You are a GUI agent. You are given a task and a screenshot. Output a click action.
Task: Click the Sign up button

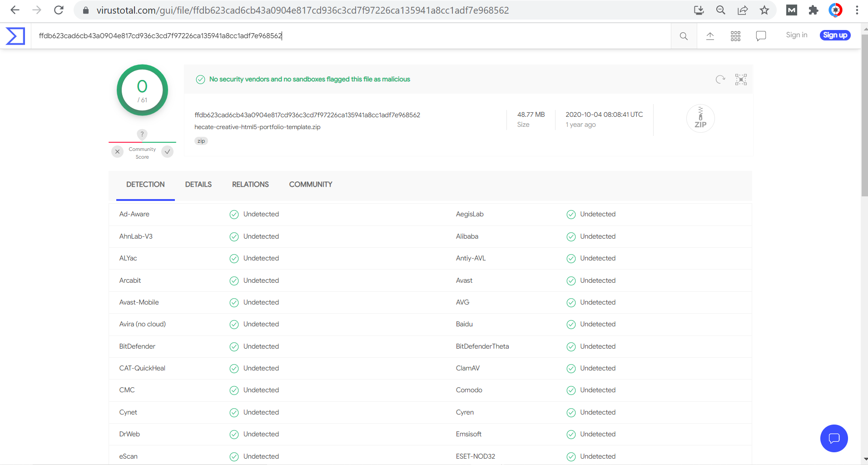(835, 35)
